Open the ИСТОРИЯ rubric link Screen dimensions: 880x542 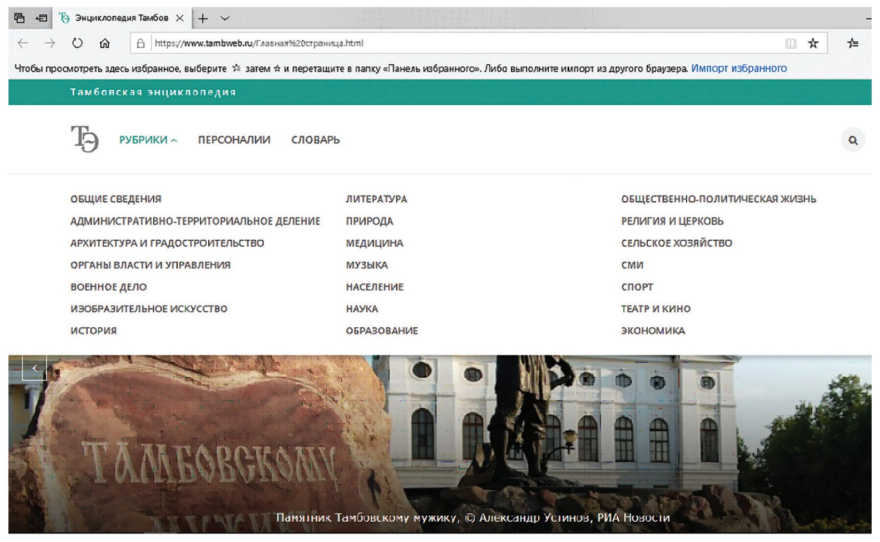click(x=93, y=331)
